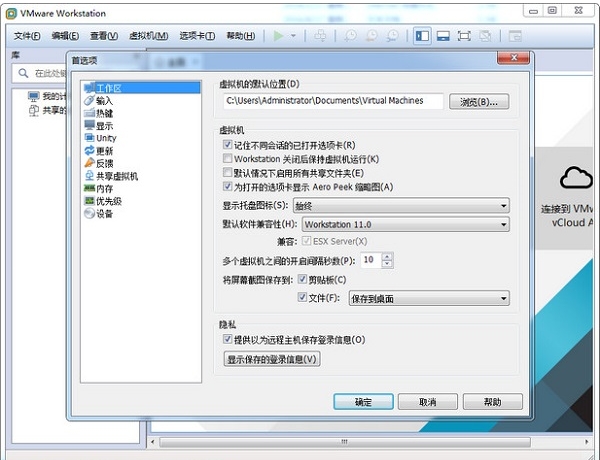The height and width of the screenshot is (460, 600).
Task: Click the horizontal scrollbar right arrow
Action: pyautogui.click(x=587, y=442)
